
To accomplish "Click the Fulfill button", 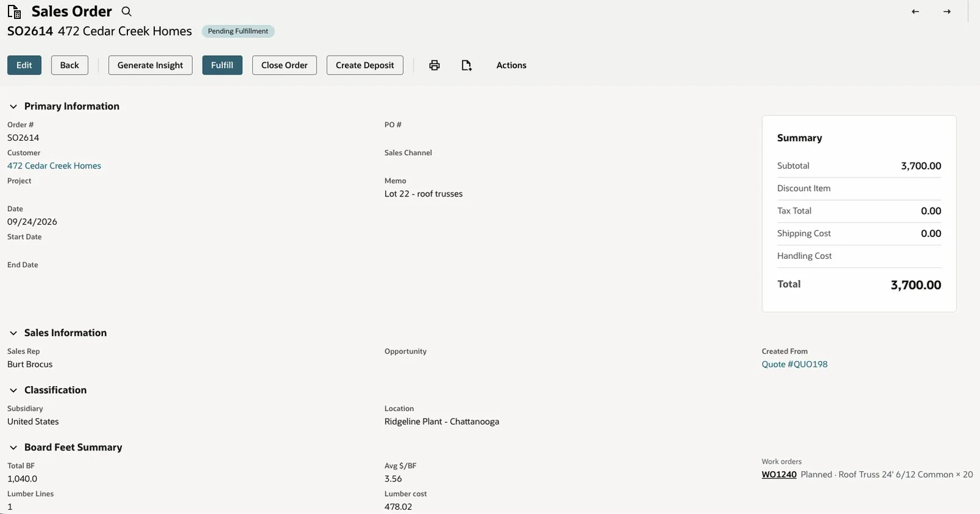I will (222, 65).
